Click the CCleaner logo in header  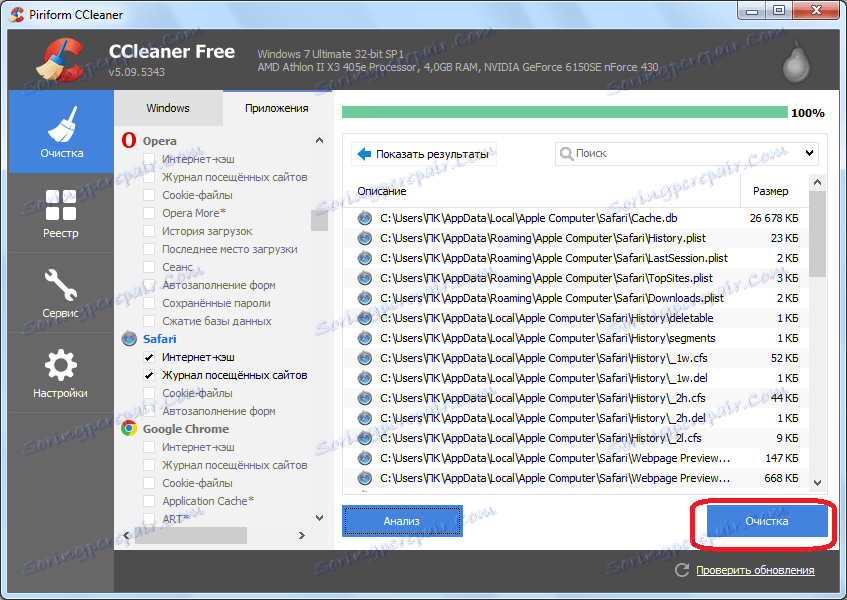tap(60, 60)
